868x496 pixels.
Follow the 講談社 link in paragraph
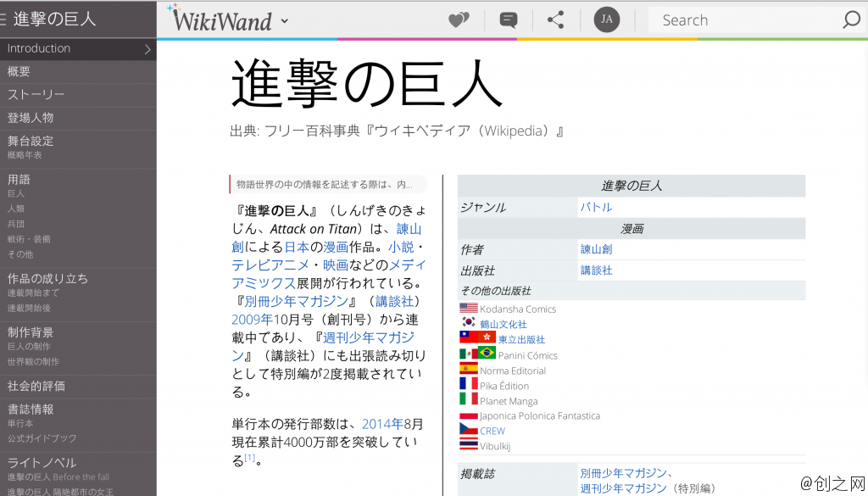pyautogui.click(x=394, y=301)
